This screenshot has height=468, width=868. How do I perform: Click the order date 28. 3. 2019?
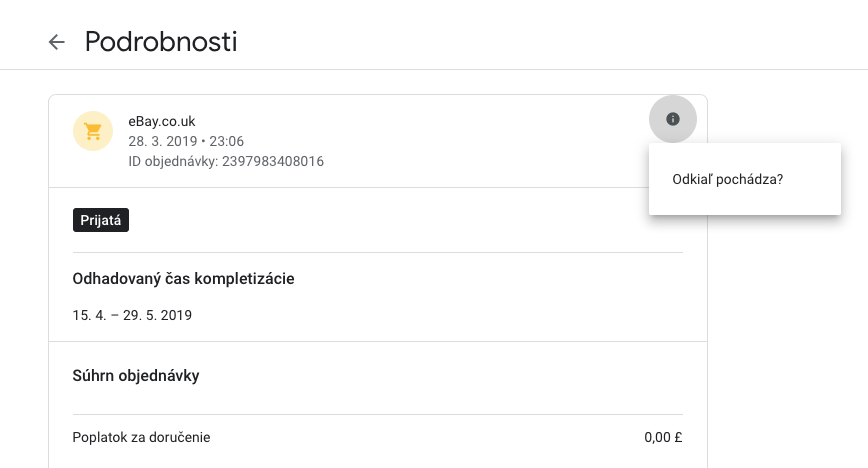pos(163,141)
